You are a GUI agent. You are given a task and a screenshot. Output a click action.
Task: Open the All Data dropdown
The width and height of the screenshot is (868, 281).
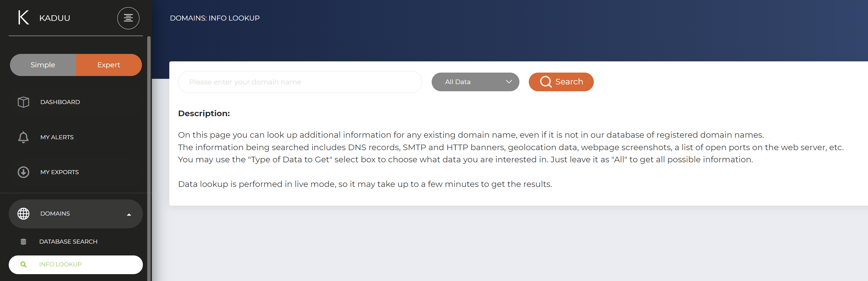475,82
